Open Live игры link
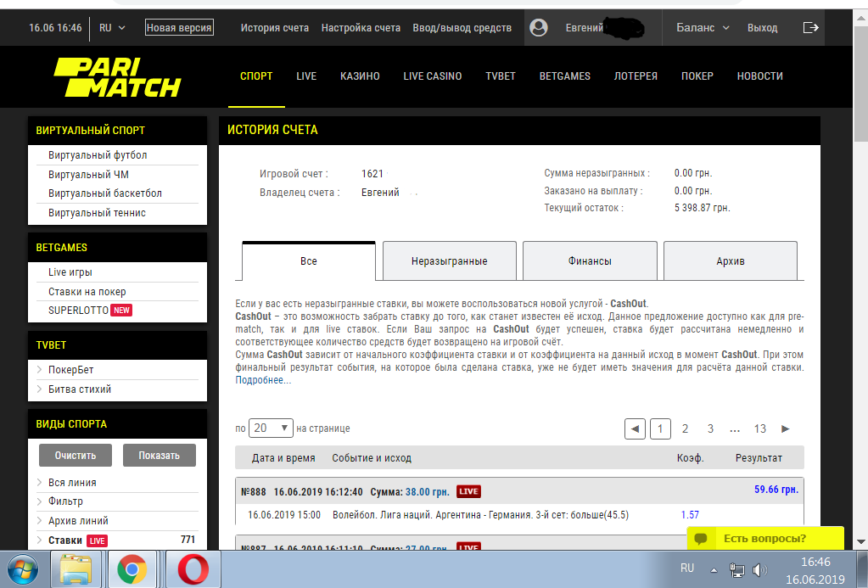 pyautogui.click(x=70, y=272)
